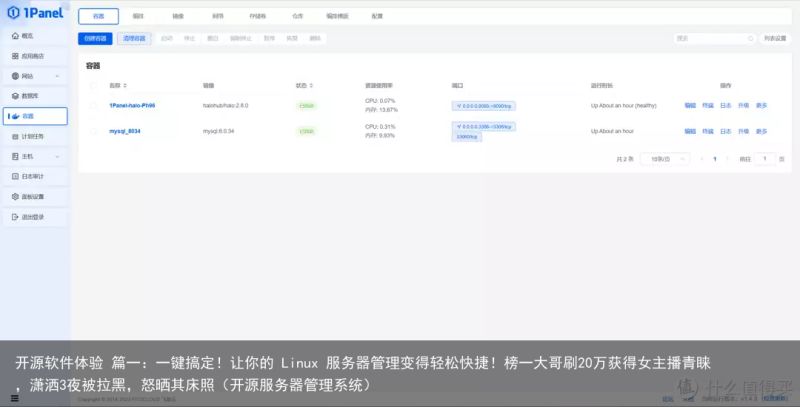Check the 1Panel-halo container row checkbox
Viewport: 800px width, 407px height.
[93, 106]
